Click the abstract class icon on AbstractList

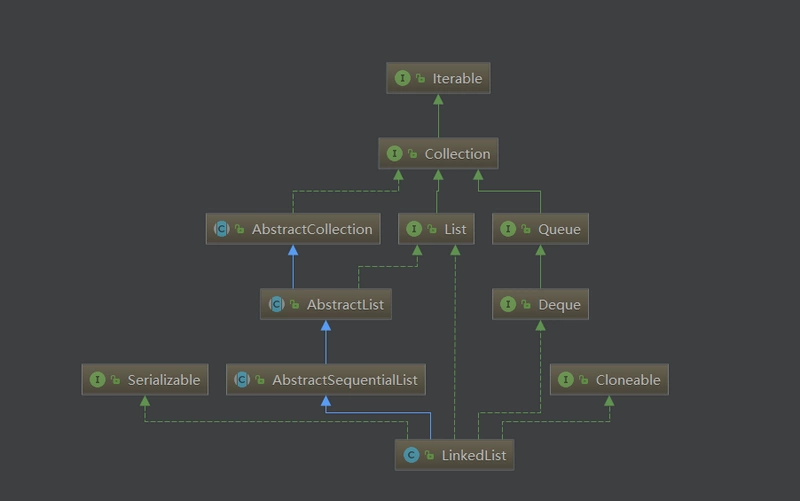coord(277,305)
